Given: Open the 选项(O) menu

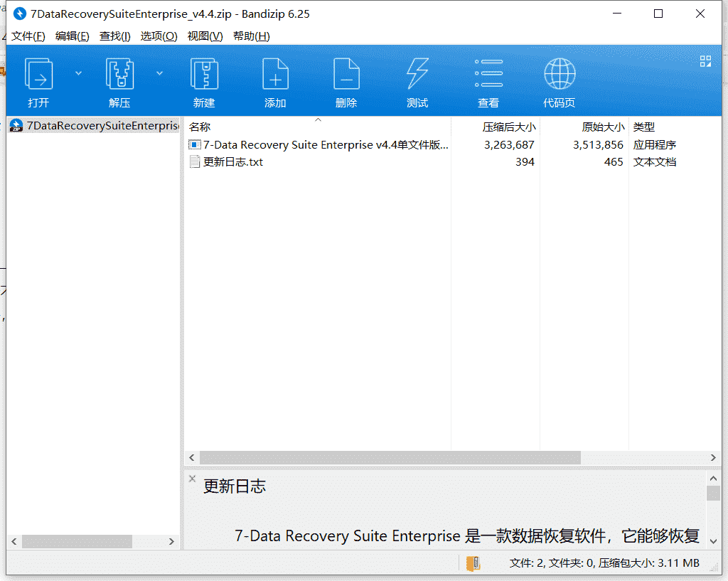Looking at the screenshot, I should pyautogui.click(x=159, y=36).
